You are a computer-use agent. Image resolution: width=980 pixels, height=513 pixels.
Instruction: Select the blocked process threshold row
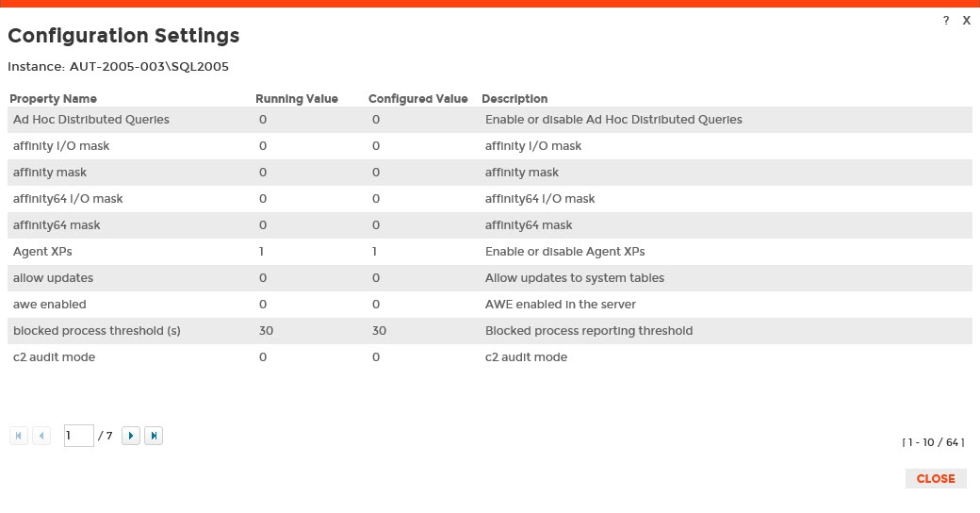96,331
